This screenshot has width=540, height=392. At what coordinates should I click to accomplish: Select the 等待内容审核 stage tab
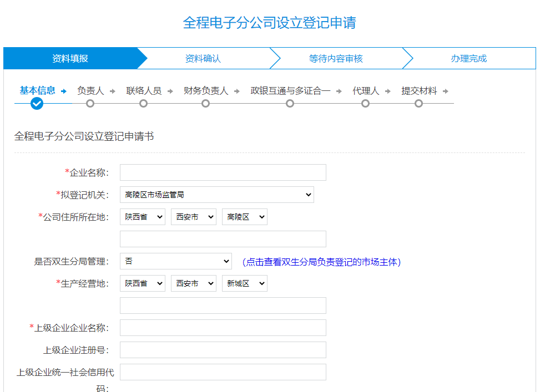coord(336,59)
